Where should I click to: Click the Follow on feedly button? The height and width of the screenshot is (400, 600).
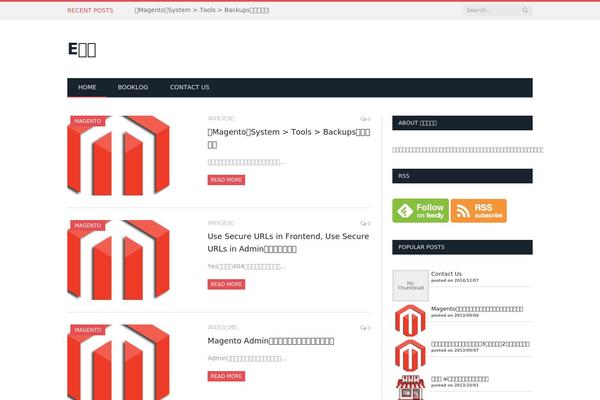click(421, 211)
